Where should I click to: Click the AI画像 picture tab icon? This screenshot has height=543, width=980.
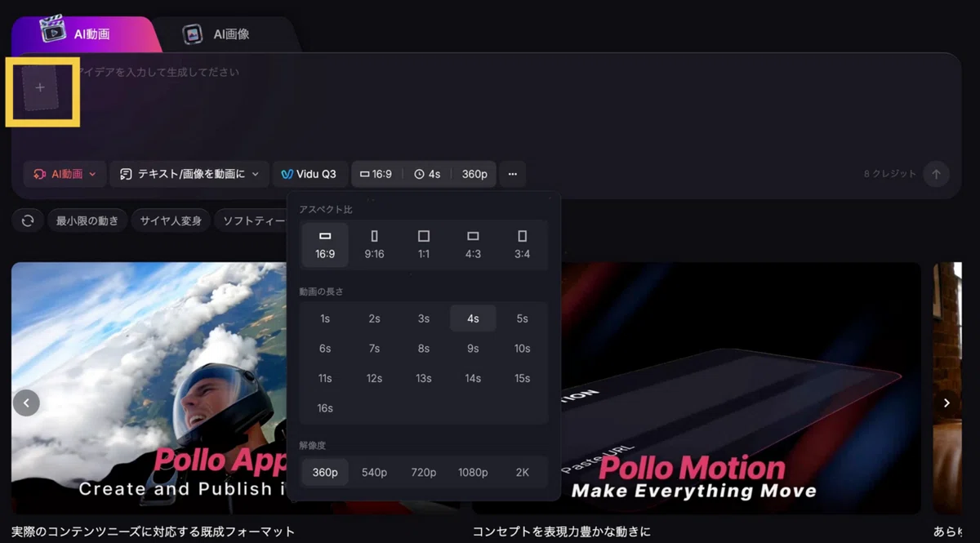[x=193, y=34]
